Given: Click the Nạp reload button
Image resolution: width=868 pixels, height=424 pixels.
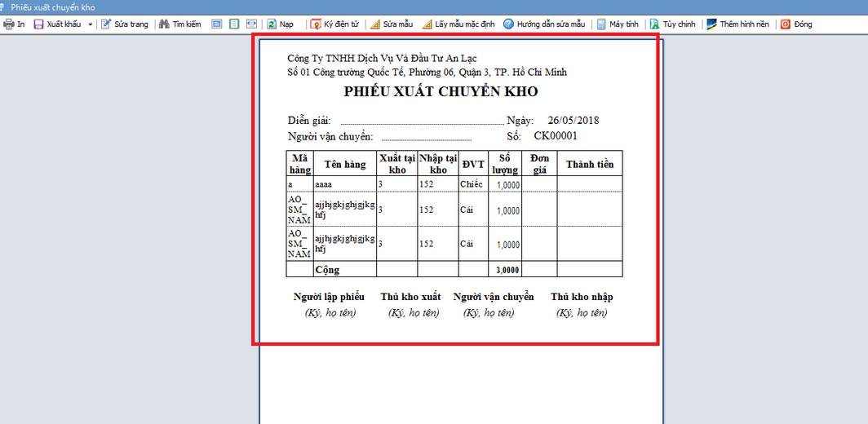Looking at the screenshot, I should coord(281,24).
